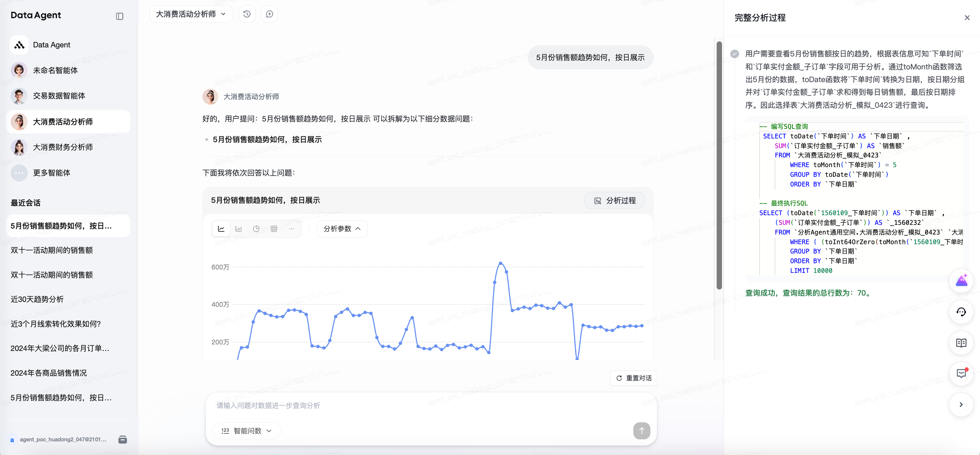Open the feedback message icon

click(961, 374)
